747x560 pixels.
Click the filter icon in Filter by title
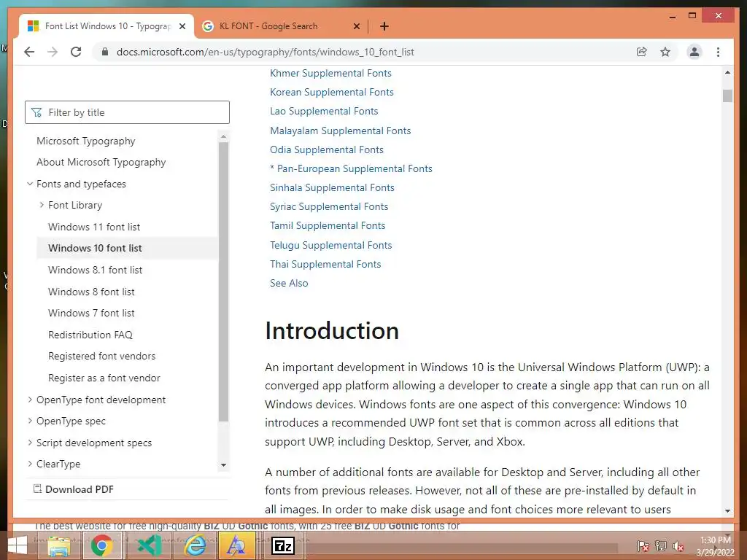pos(36,112)
